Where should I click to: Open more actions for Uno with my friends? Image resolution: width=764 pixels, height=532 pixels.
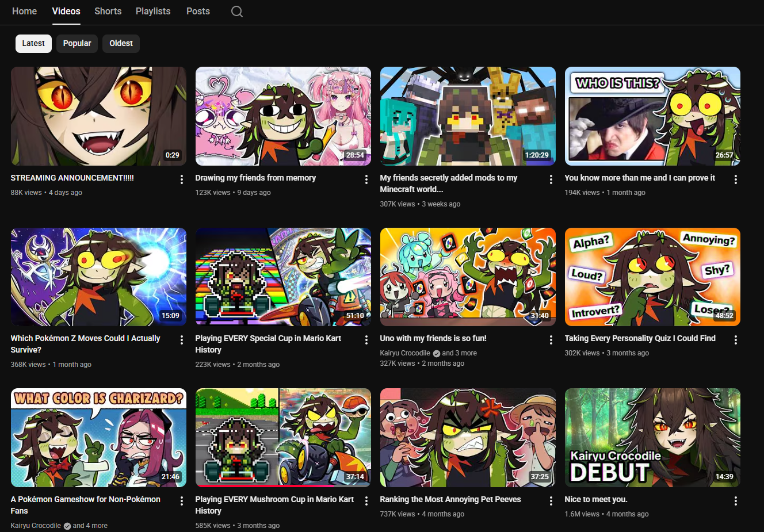pyautogui.click(x=551, y=340)
